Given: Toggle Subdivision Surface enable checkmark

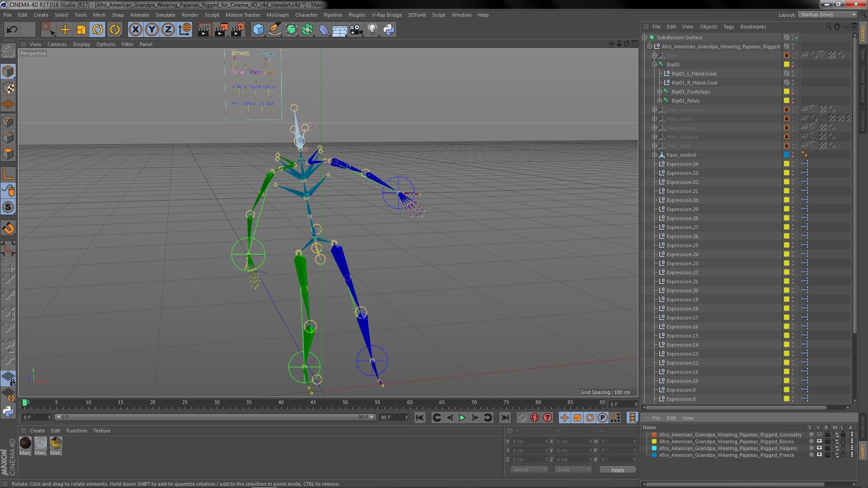Looking at the screenshot, I should coord(797,38).
